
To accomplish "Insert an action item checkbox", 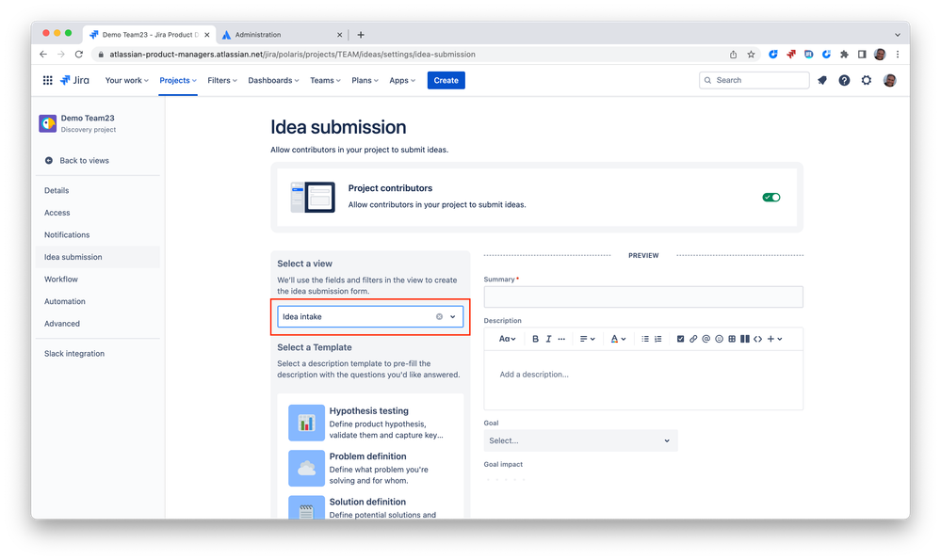I will (x=680, y=339).
